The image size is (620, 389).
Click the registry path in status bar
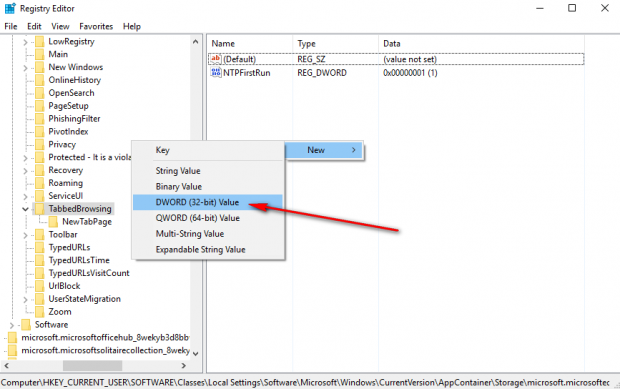(305, 382)
